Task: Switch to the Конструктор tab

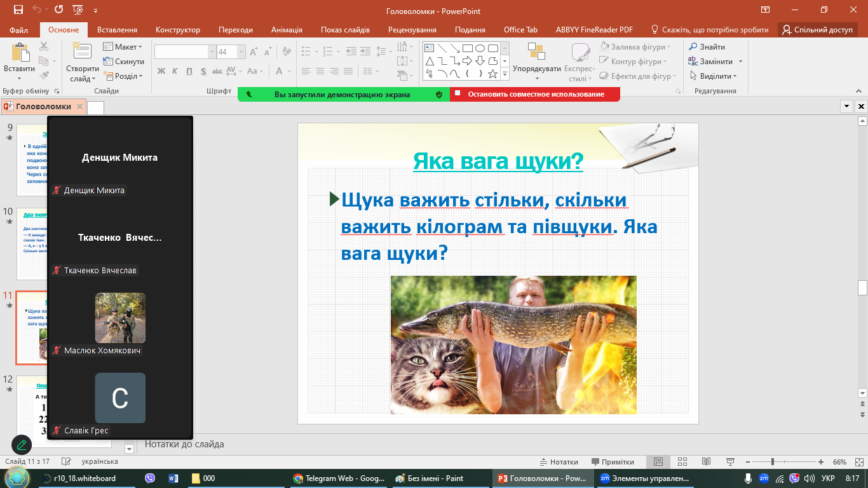Action: tap(178, 30)
